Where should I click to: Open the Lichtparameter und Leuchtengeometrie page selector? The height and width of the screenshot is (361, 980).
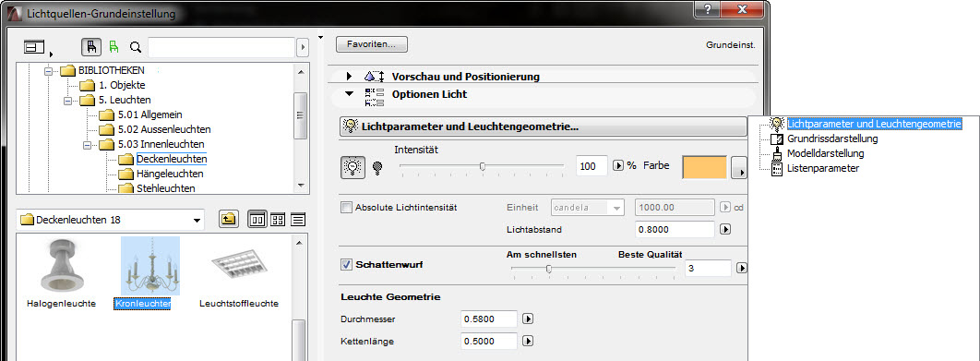[543, 127]
